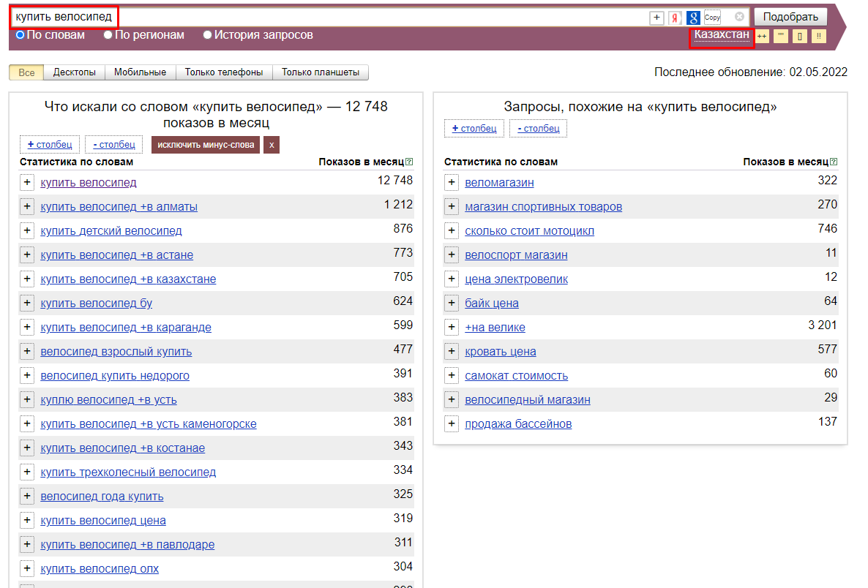Click the '!!' exclamation operator button
The image size is (868, 588).
(819, 37)
